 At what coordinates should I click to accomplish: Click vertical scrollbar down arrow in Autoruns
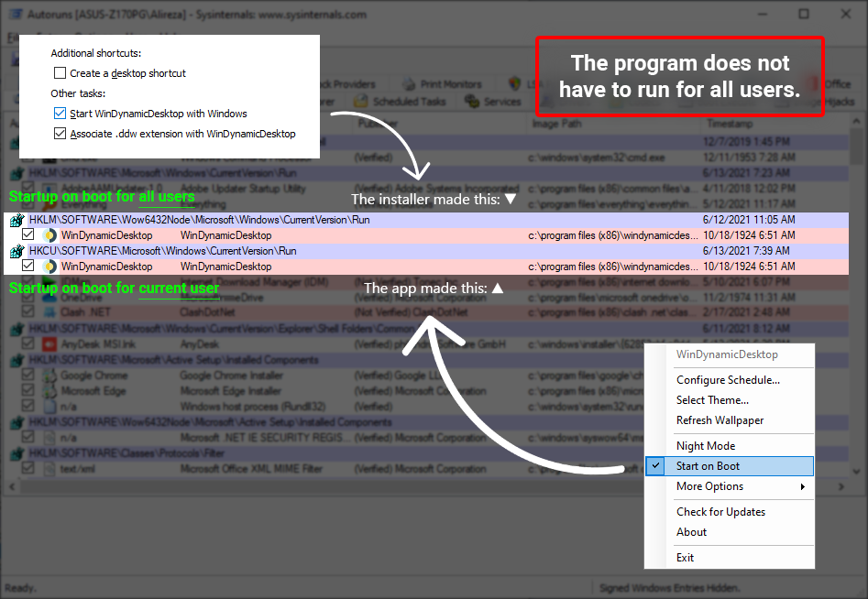(x=856, y=472)
